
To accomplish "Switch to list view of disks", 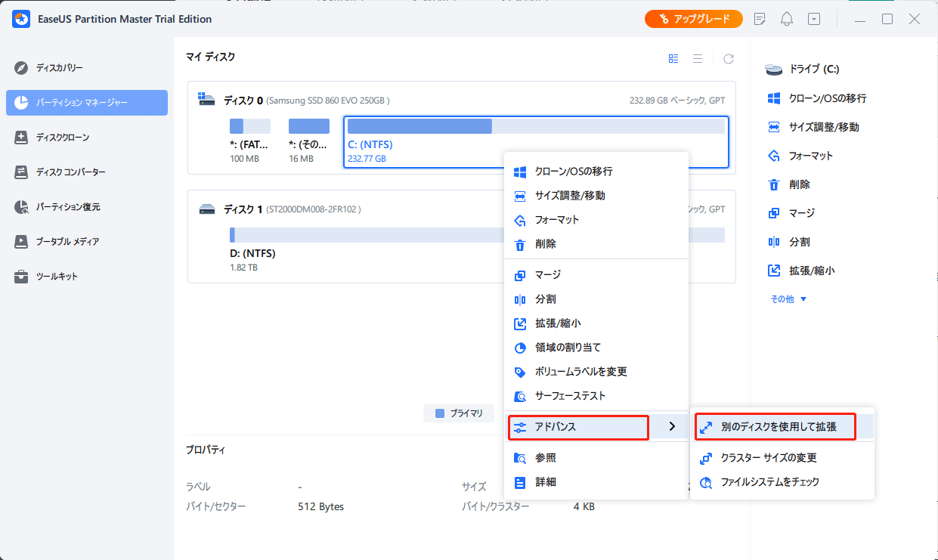I will click(698, 58).
